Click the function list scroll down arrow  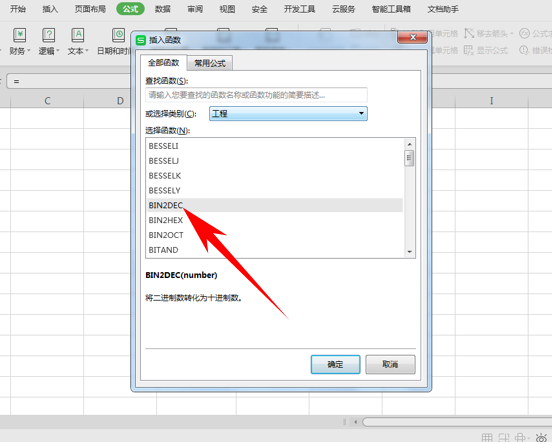[x=409, y=251]
